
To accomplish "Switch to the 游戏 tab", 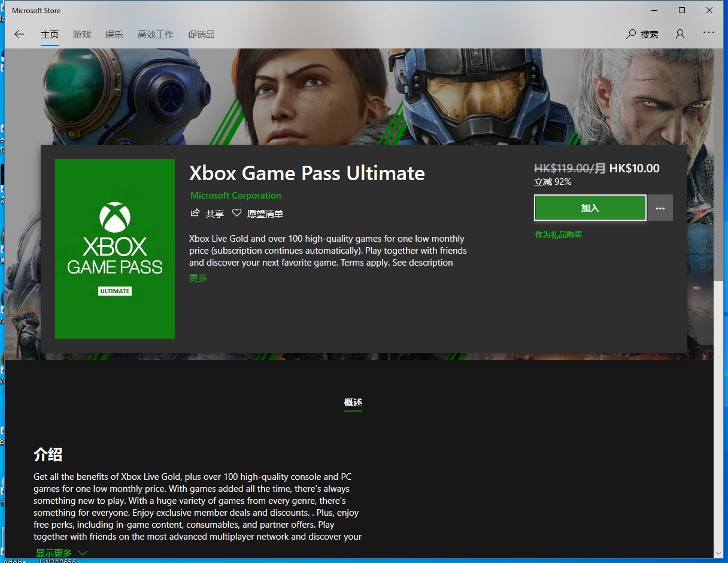I will coord(82,34).
